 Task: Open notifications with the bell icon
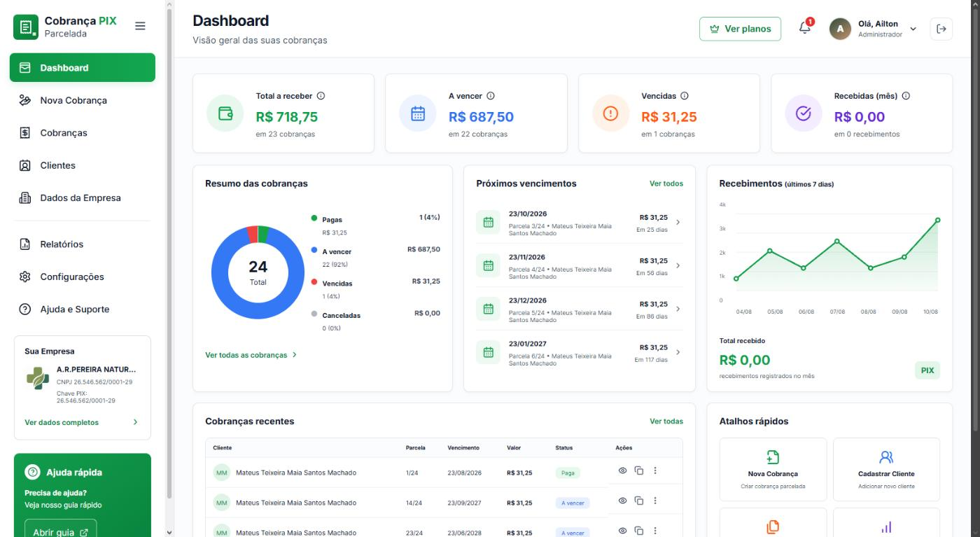click(805, 27)
